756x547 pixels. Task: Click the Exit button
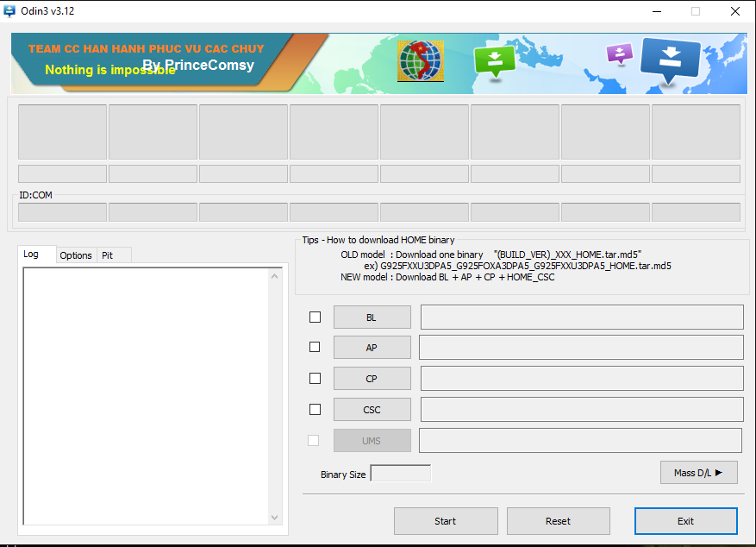pos(685,521)
